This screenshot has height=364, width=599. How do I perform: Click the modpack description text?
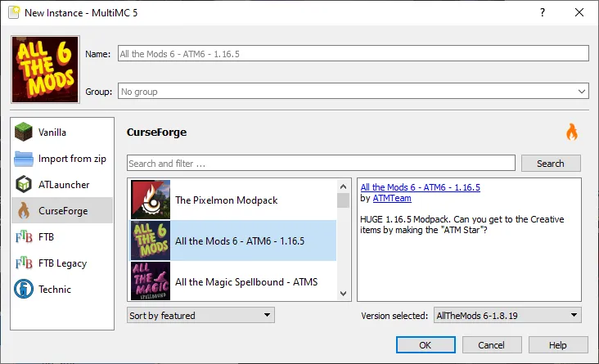(x=462, y=225)
